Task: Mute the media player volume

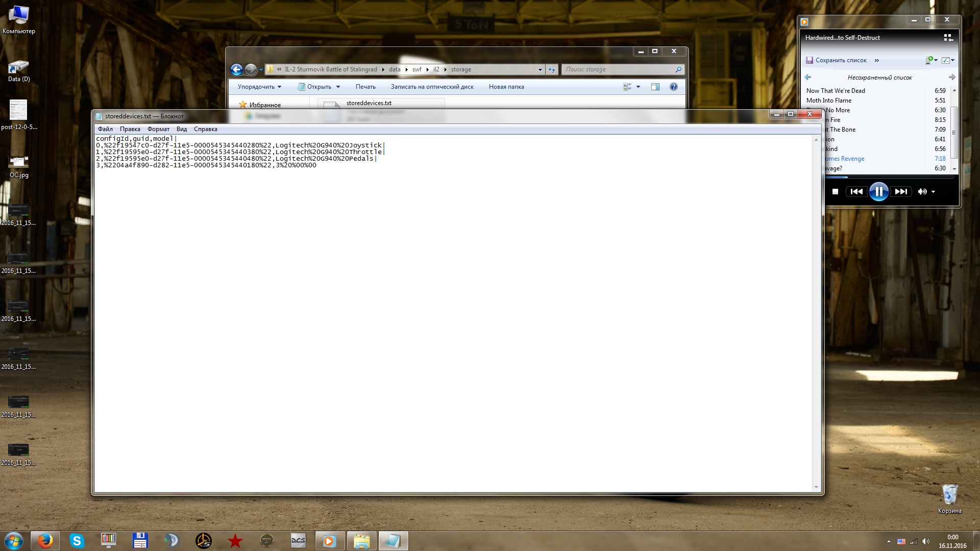Action: pos(922,192)
